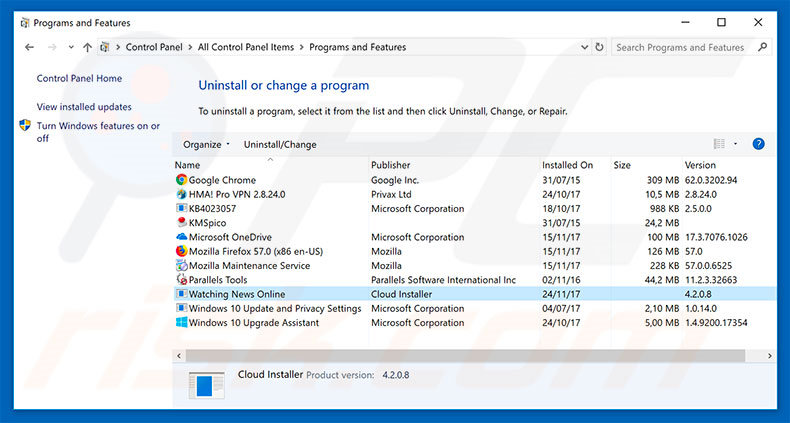Open Control Panel Home link

click(79, 78)
